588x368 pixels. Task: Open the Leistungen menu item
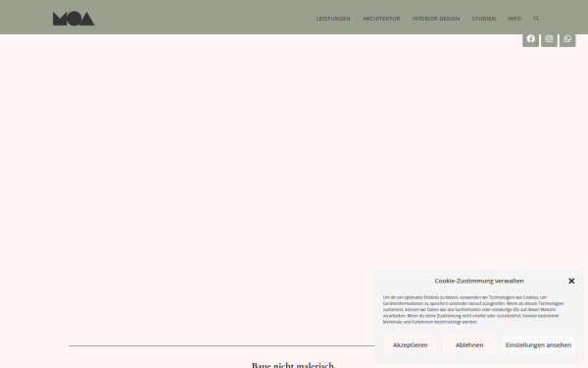click(333, 19)
